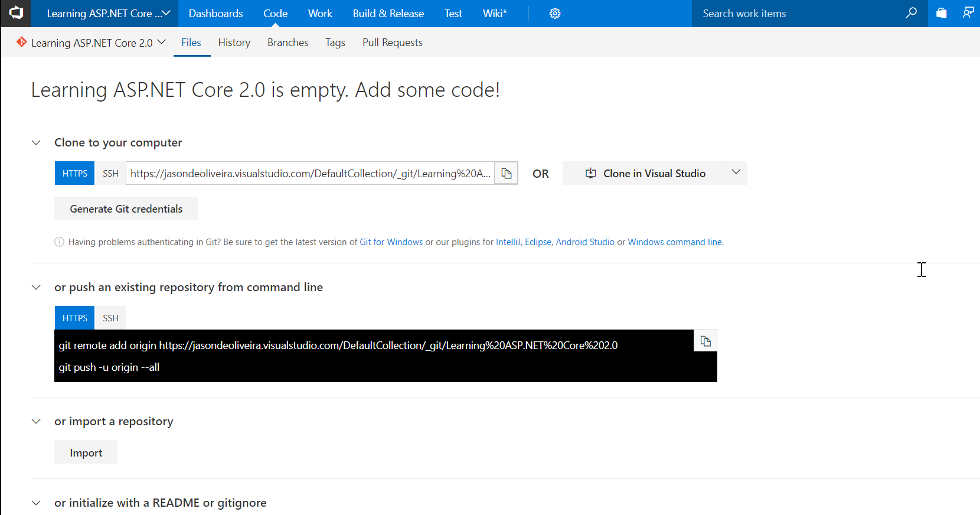Open the Git for Windows link
Viewport: 980px width, 515px height.
391,242
